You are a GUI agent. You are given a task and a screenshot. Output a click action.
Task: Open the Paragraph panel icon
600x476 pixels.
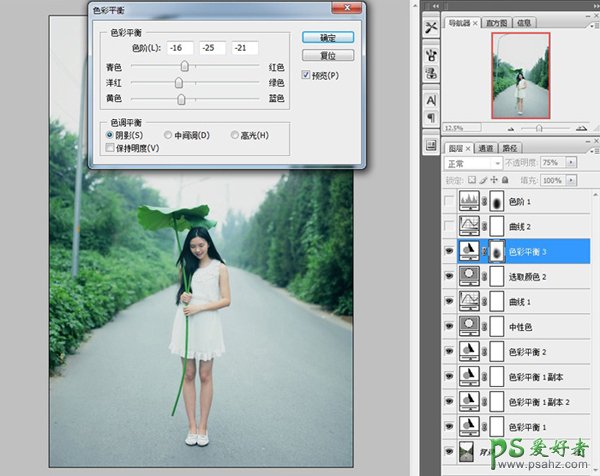[431, 119]
